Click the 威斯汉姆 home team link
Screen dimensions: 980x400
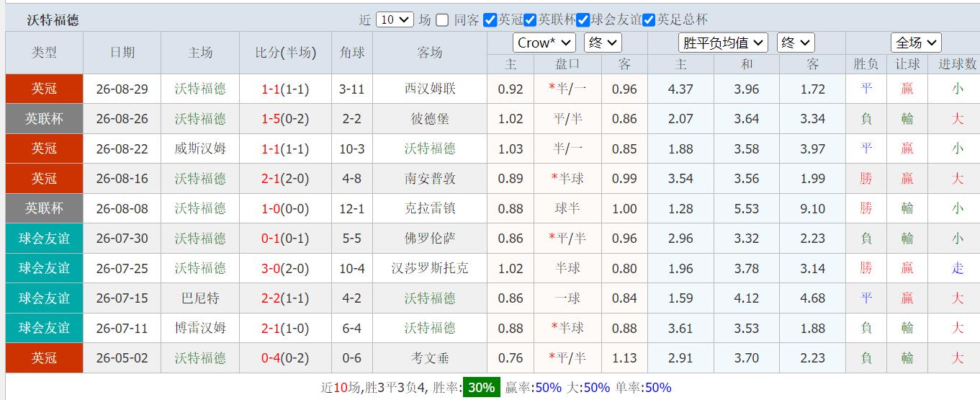tap(200, 149)
